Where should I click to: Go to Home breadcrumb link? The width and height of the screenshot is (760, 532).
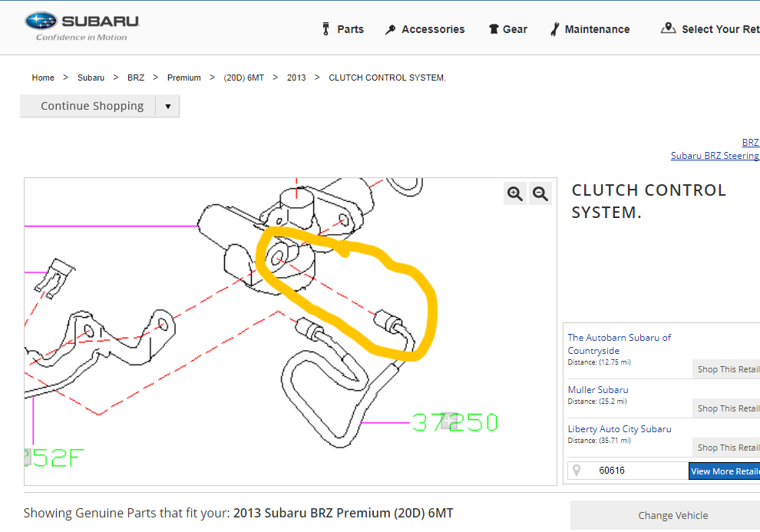43,78
